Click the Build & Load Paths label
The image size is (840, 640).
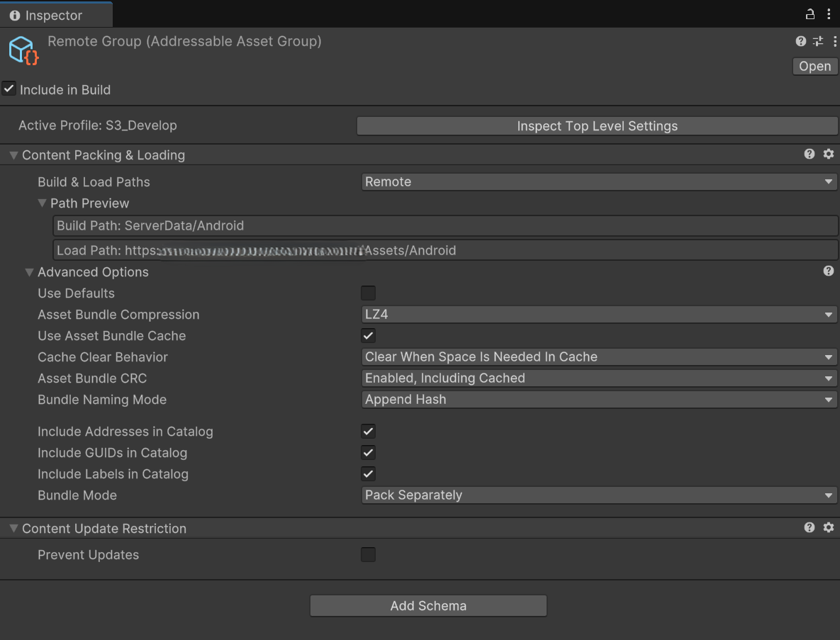94,181
